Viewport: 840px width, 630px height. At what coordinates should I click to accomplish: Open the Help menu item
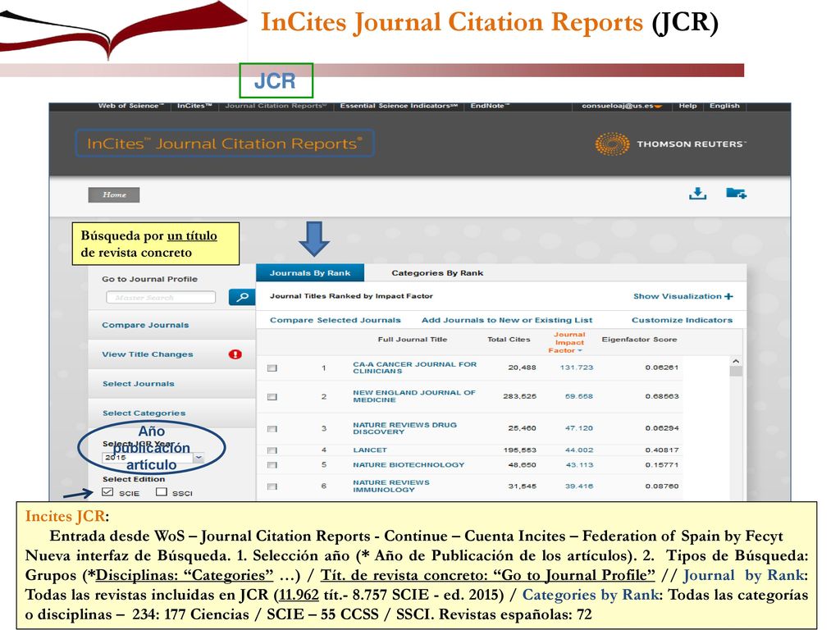pos(687,106)
